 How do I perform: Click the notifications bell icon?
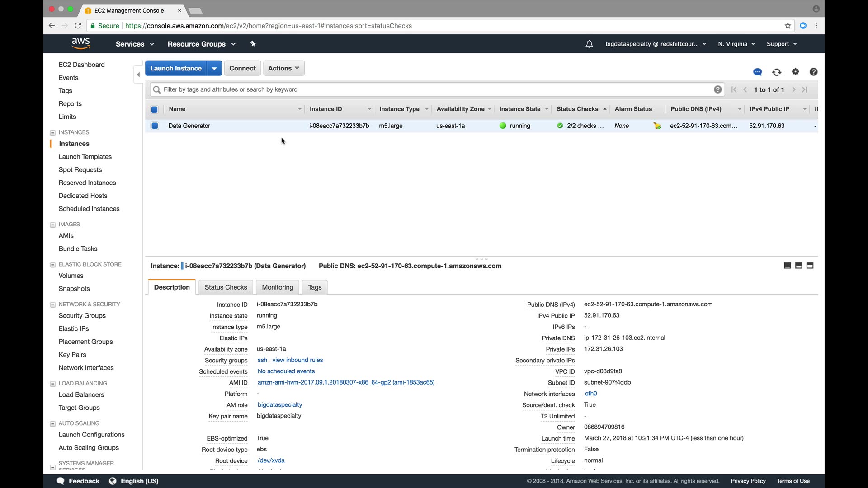tap(589, 44)
